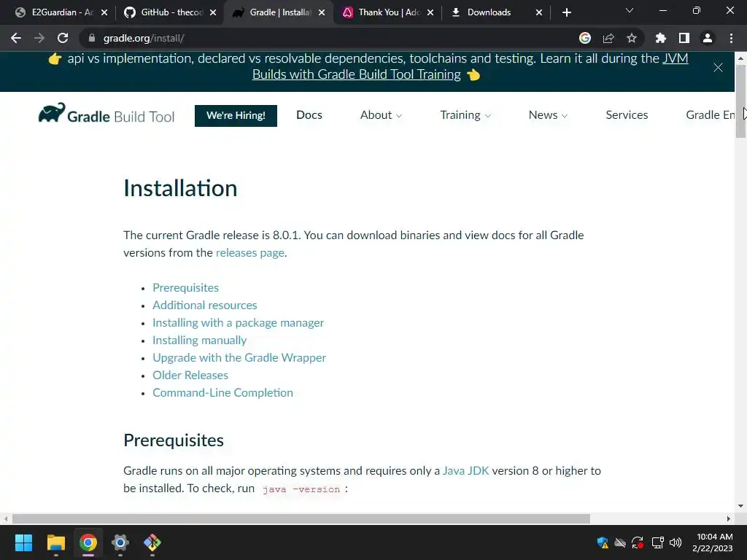The height and width of the screenshot is (560, 747).
Task: Jump to Additional resources link
Action: click(x=204, y=306)
